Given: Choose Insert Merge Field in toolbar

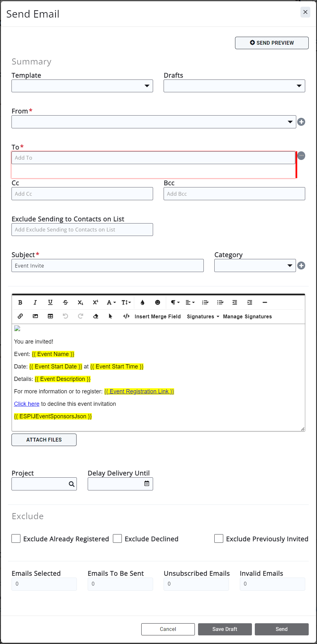Looking at the screenshot, I should [158, 316].
